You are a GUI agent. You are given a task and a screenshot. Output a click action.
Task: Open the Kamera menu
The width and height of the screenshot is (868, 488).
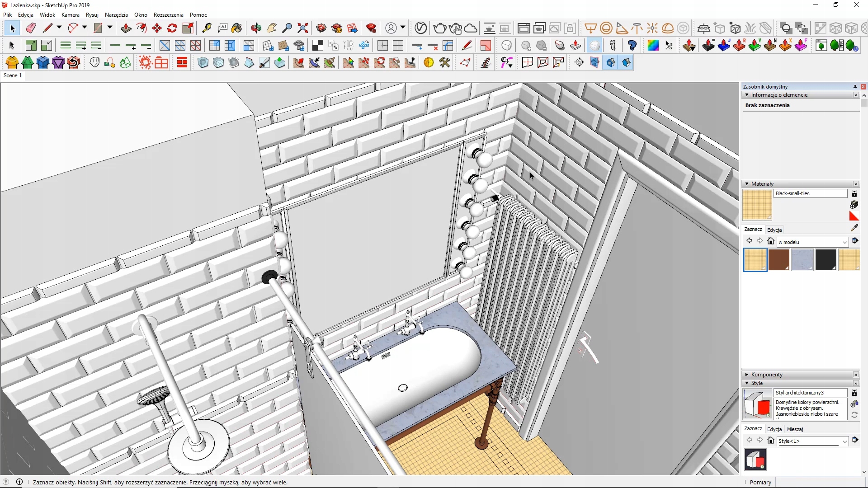[70, 15]
